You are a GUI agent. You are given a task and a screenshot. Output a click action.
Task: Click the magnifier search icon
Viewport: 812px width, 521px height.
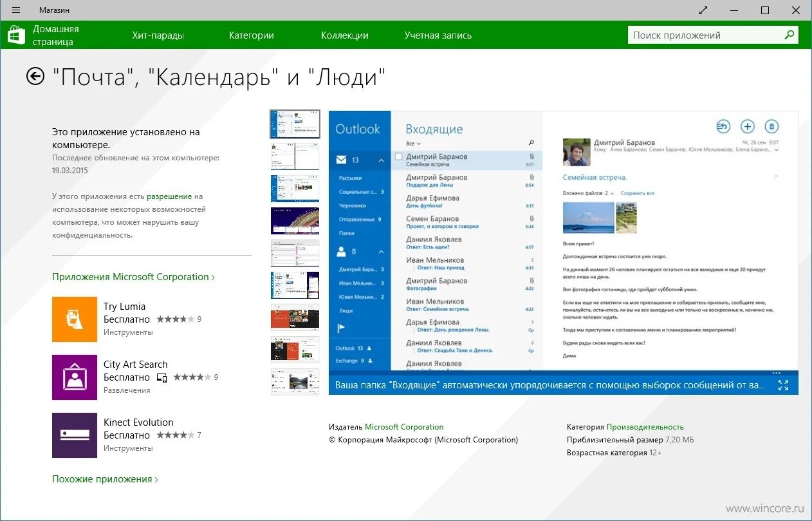point(789,35)
